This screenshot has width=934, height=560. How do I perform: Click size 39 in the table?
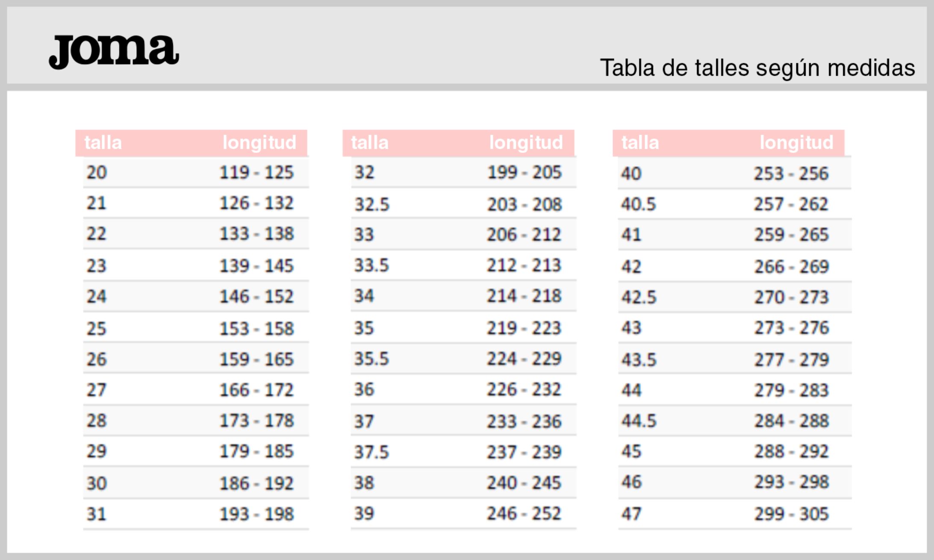(x=364, y=513)
